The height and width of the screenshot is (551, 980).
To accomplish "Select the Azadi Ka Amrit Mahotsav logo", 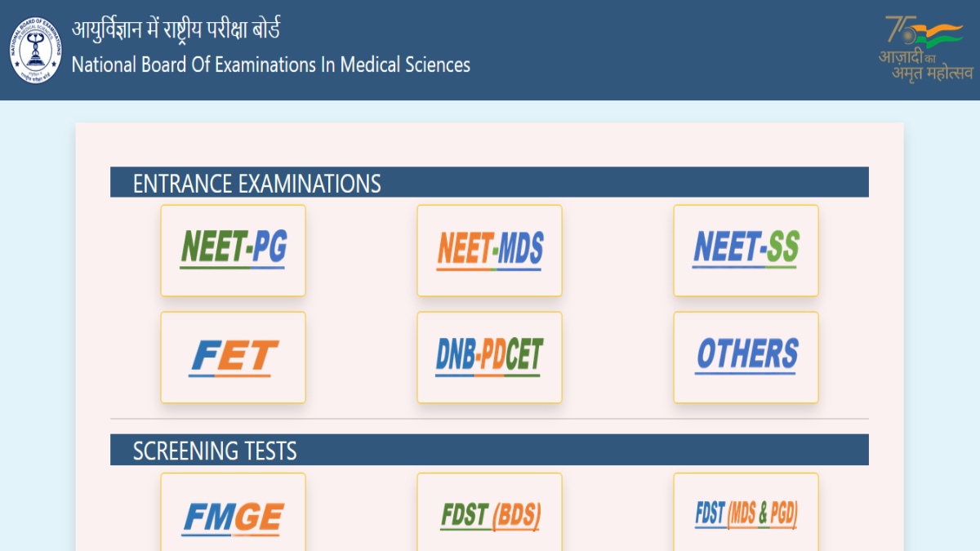I will point(921,47).
